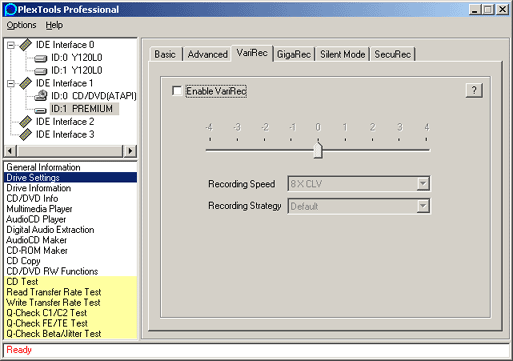
Task: Click the IDE Interface 1 connector icon
Action: click(25, 83)
